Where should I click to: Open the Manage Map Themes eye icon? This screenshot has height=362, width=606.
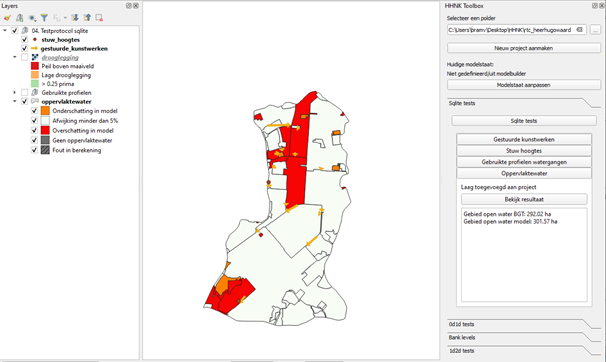pyautogui.click(x=32, y=18)
